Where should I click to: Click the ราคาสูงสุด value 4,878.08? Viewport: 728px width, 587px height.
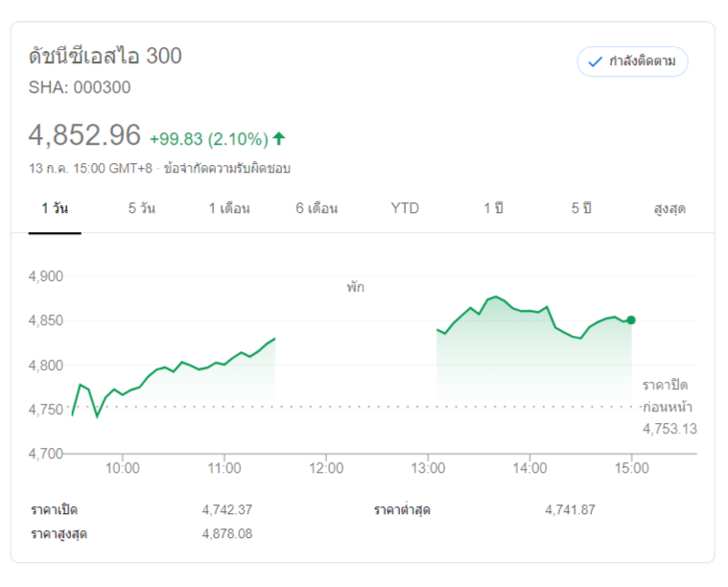[227, 533]
